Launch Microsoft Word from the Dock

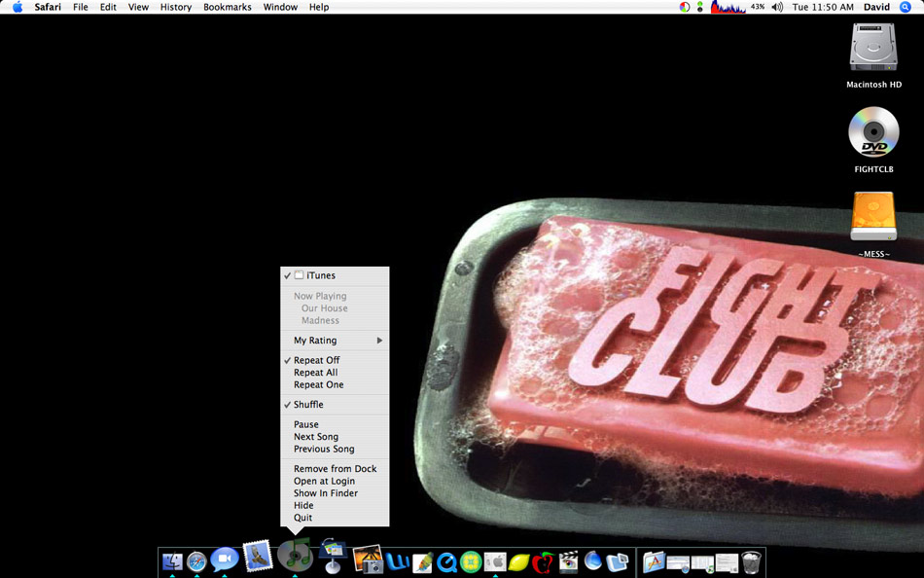[398, 561]
